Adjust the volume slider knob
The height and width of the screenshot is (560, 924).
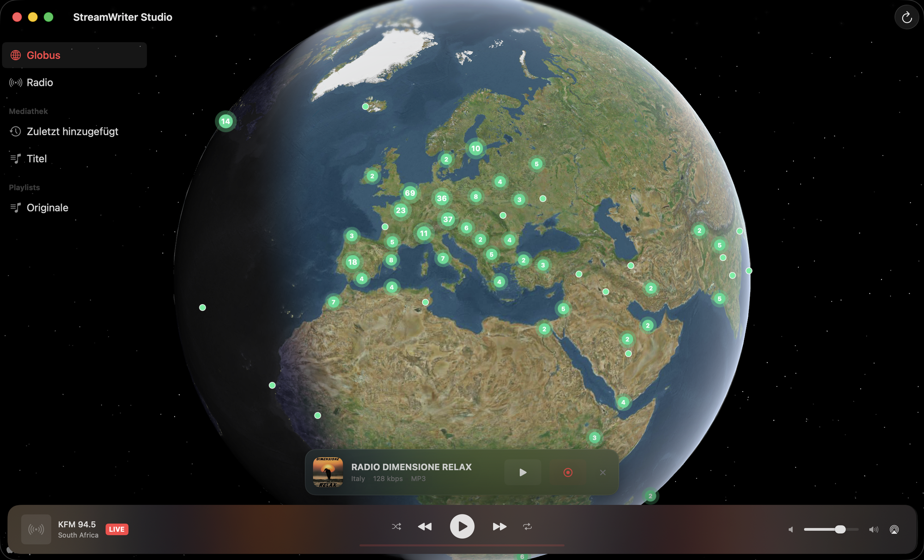coord(840,530)
